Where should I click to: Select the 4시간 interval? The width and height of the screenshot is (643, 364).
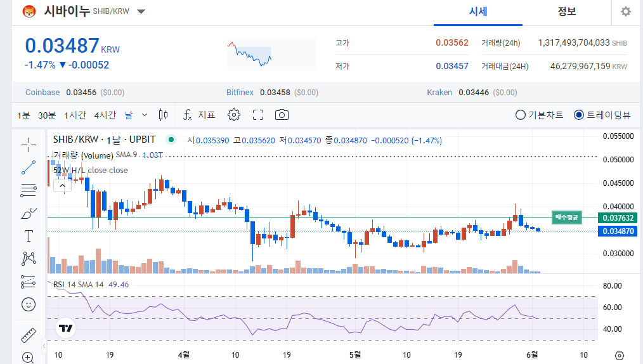[x=105, y=115]
